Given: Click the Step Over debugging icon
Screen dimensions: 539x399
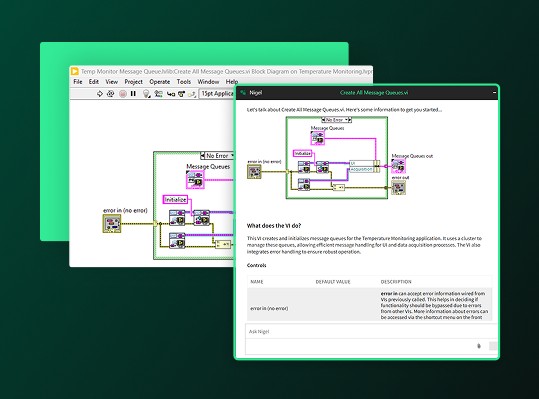Looking at the screenshot, I should point(182,94).
